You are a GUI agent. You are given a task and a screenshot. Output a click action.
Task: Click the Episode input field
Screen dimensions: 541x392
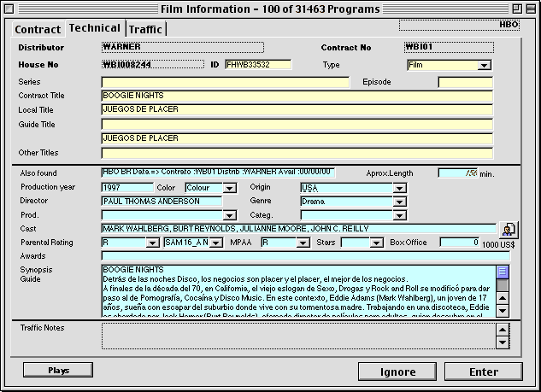point(466,82)
